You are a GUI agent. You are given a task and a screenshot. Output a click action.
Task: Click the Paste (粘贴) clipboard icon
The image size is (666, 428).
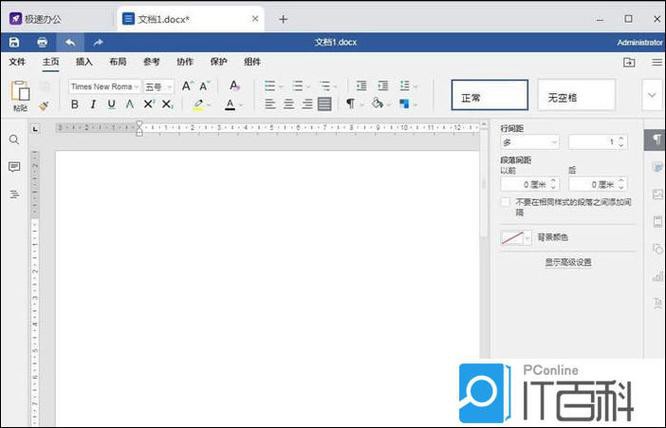[20, 91]
